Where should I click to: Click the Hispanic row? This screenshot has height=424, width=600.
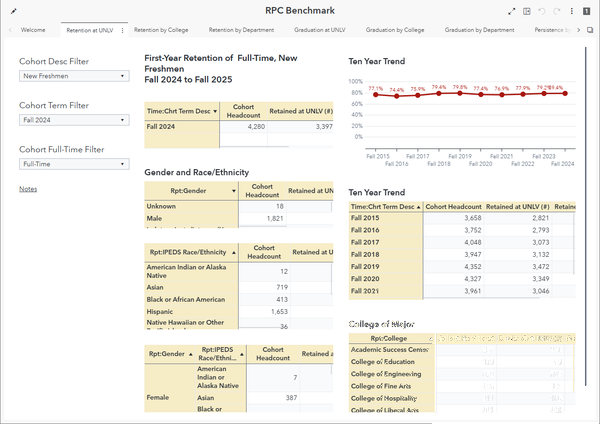pos(239,312)
